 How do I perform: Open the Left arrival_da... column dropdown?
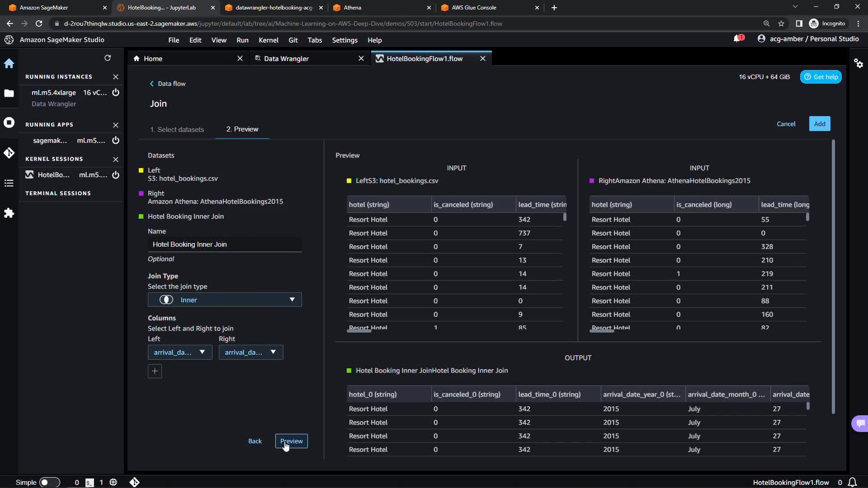[179, 352]
